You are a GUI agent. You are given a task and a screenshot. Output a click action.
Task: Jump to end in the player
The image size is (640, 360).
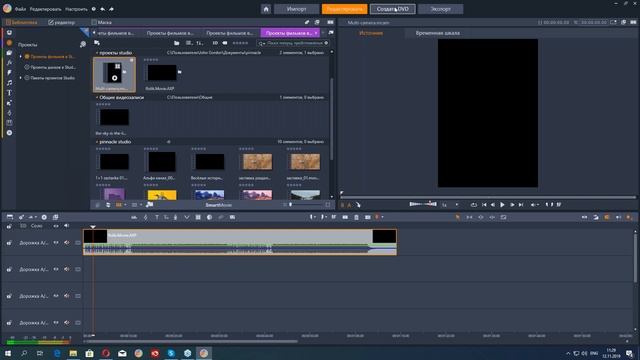521,205
